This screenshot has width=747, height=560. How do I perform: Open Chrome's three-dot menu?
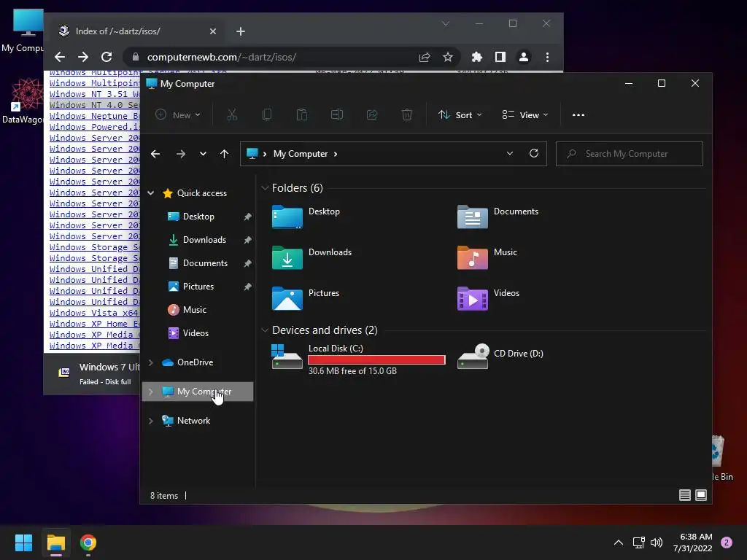[547, 57]
